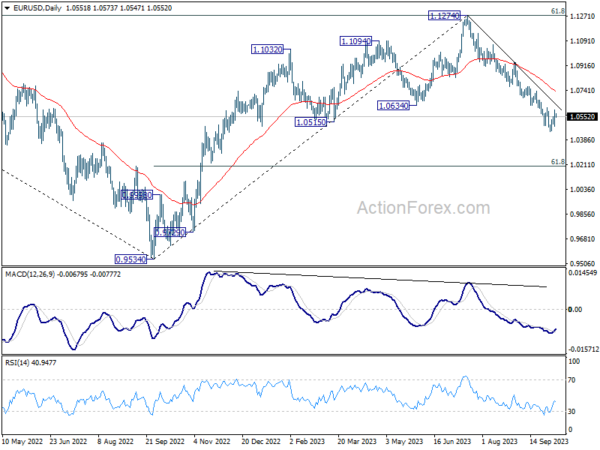
Task: Click the 1.10910 price axis value
Action: pyautogui.click(x=582, y=41)
